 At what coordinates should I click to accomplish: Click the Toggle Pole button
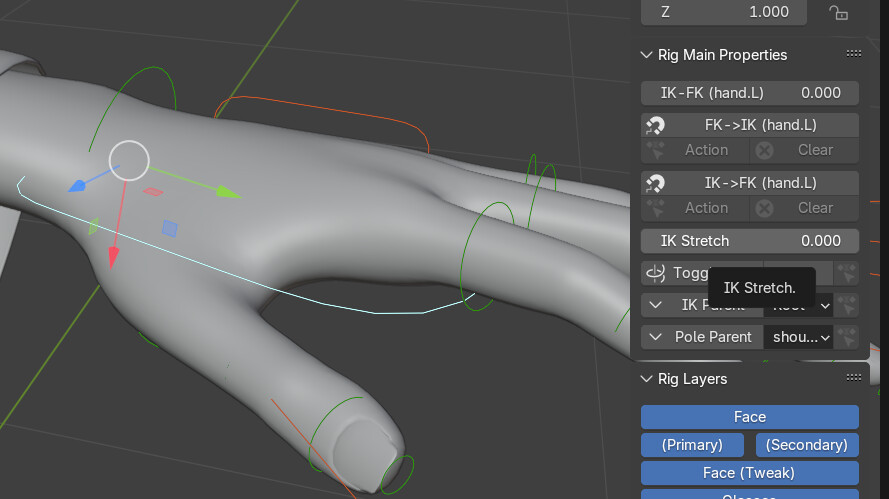click(x=702, y=273)
